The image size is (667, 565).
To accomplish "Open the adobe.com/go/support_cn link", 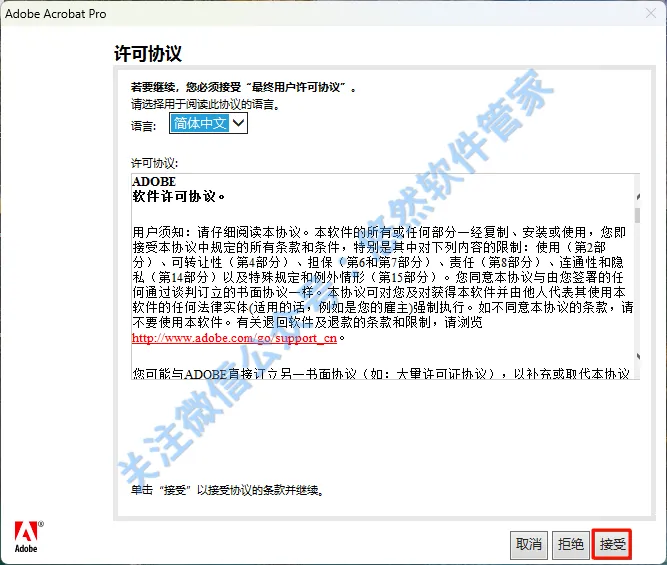I will click(x=234, y=338).
